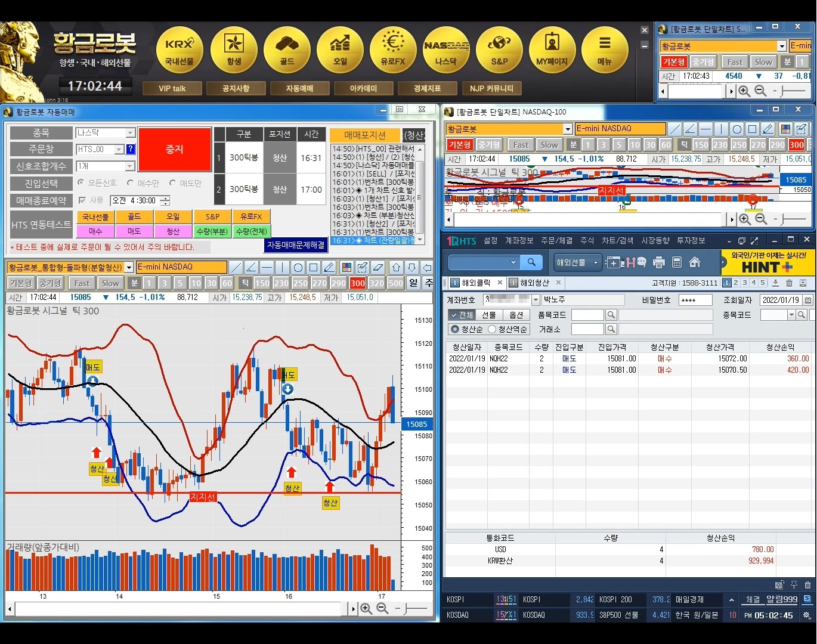Viewport: 817px width, 644px height.
Task: Select horizontal line tool in main chart
Action: (267, 267)
